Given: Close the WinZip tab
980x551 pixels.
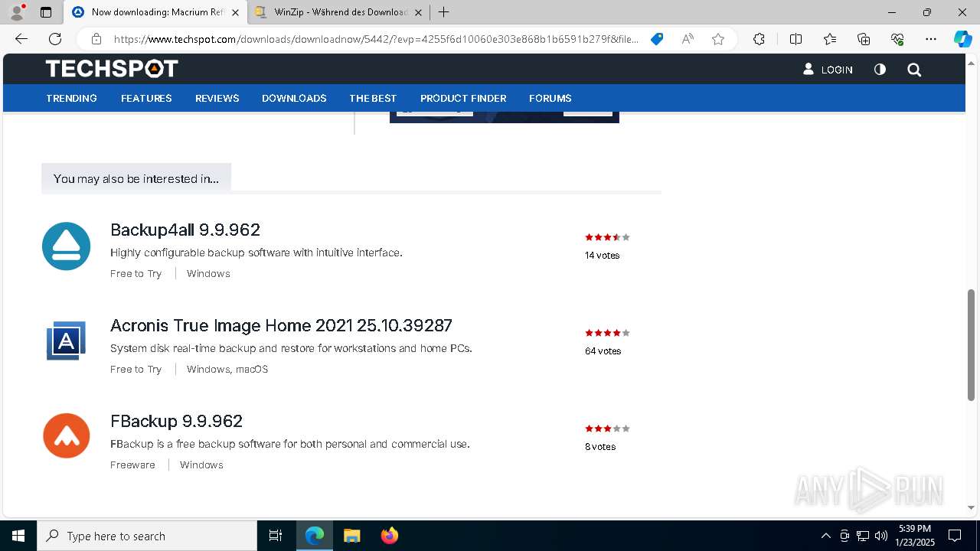Looking at the screenshot, I should point(418,12).
